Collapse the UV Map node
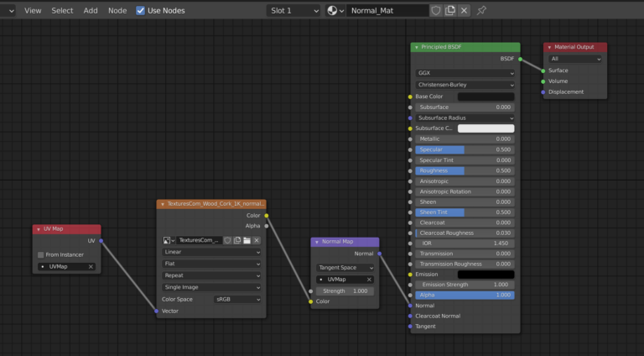644x356 pixels. 39,229
